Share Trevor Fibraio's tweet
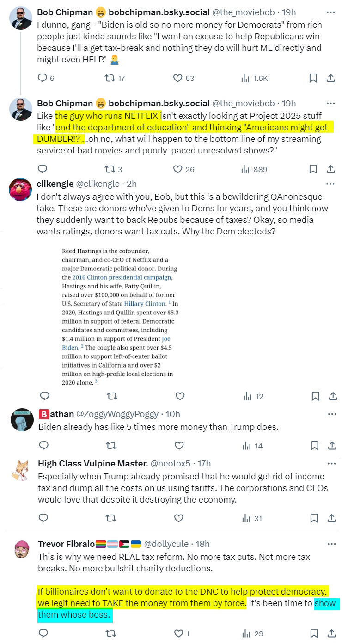 (x=332, y=633)
